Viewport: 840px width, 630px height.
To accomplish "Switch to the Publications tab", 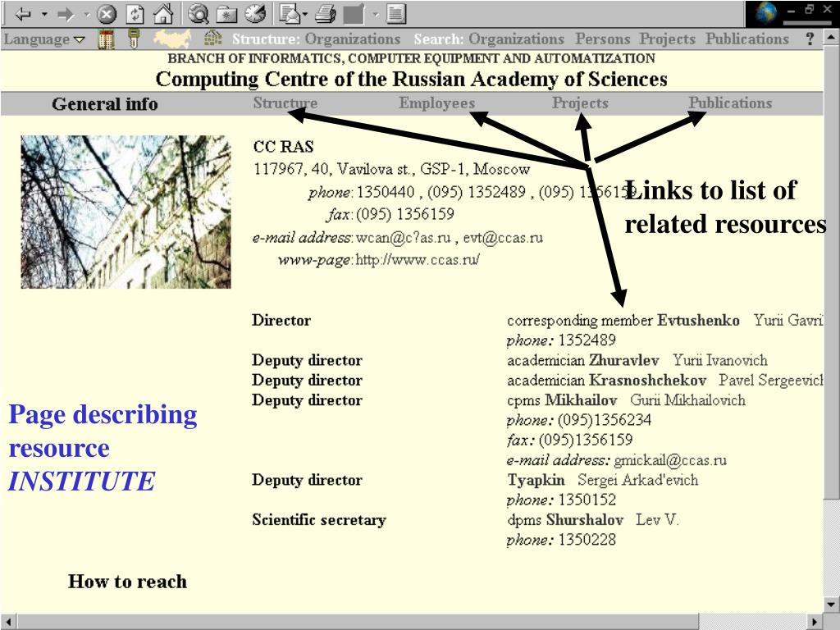I will [730, 103].
